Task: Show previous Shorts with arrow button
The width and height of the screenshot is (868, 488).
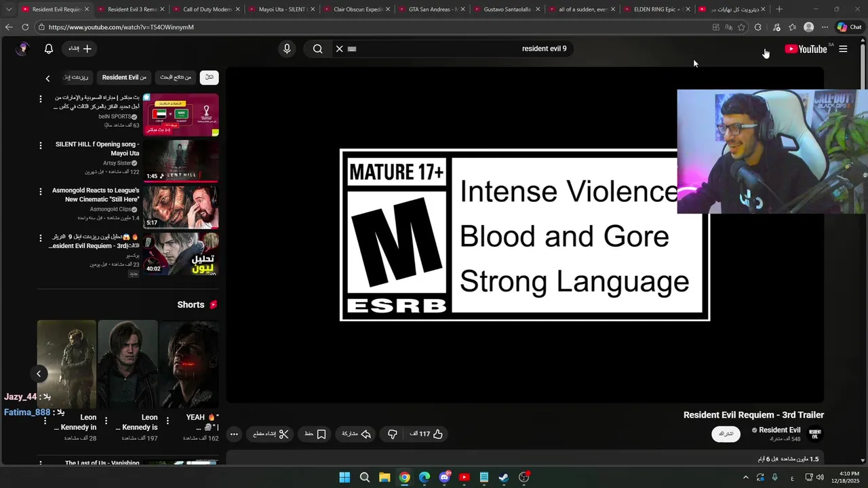Action: point(39,373)
